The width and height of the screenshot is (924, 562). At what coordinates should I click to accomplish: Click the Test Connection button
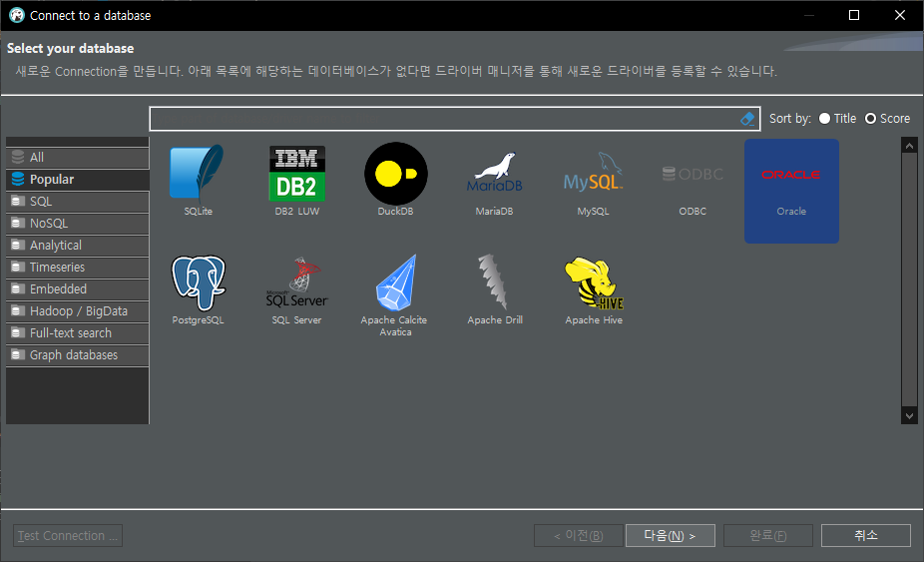pyautogui.click(x=68, y=535)
